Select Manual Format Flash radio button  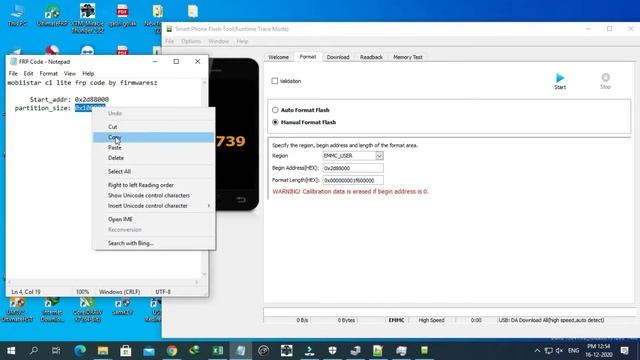(275, 122)
